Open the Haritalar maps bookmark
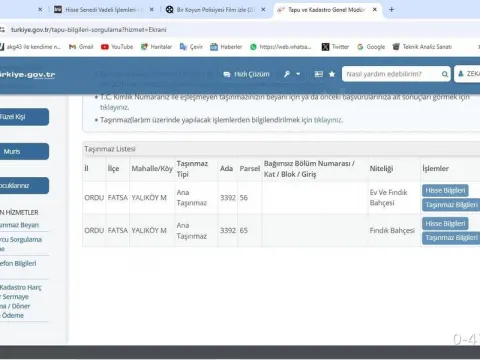This screenshot has height=360, width=480. click(156, 47)
